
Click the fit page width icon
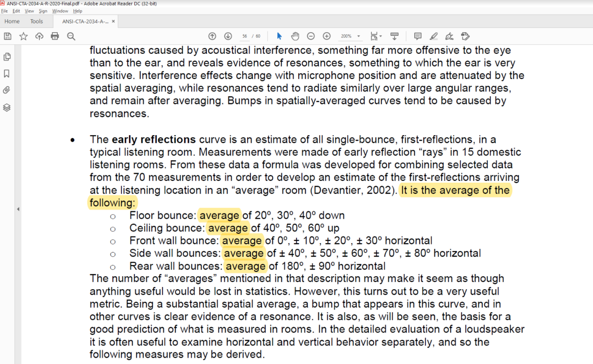click(x=374, y=36)
